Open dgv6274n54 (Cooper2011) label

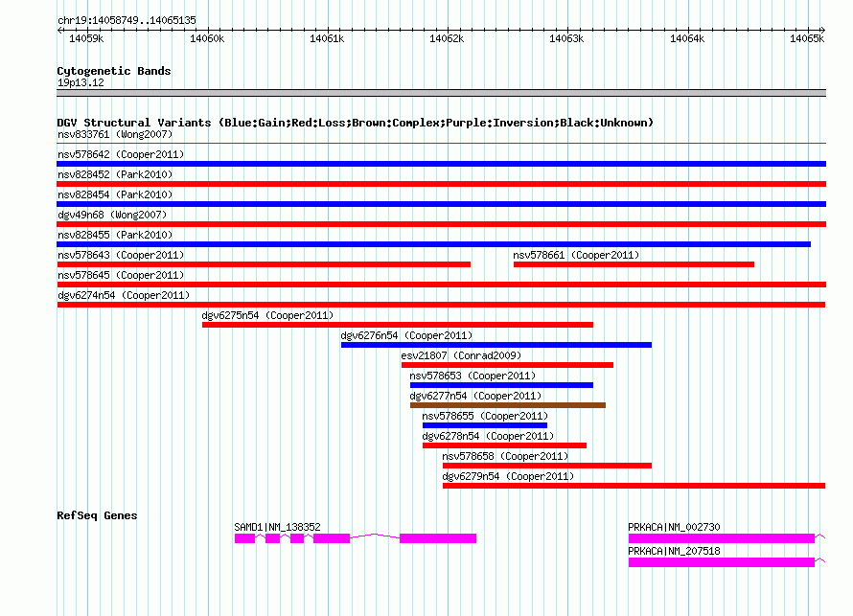[124, 295]
